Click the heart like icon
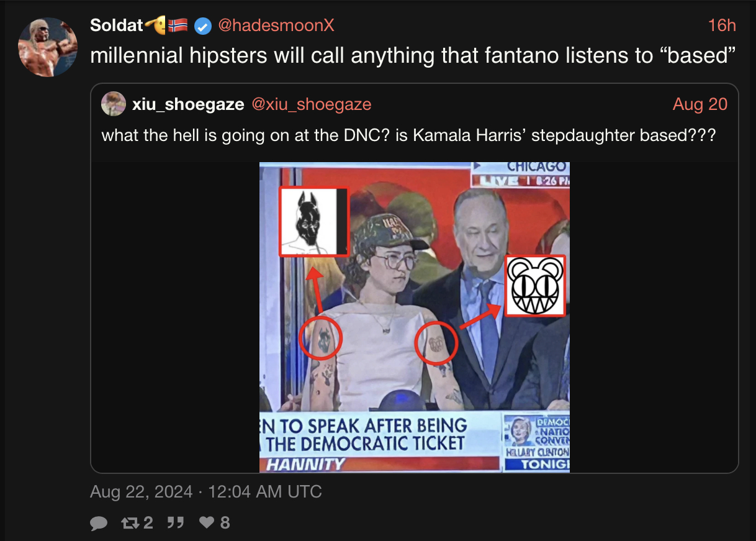 point(207,523)
